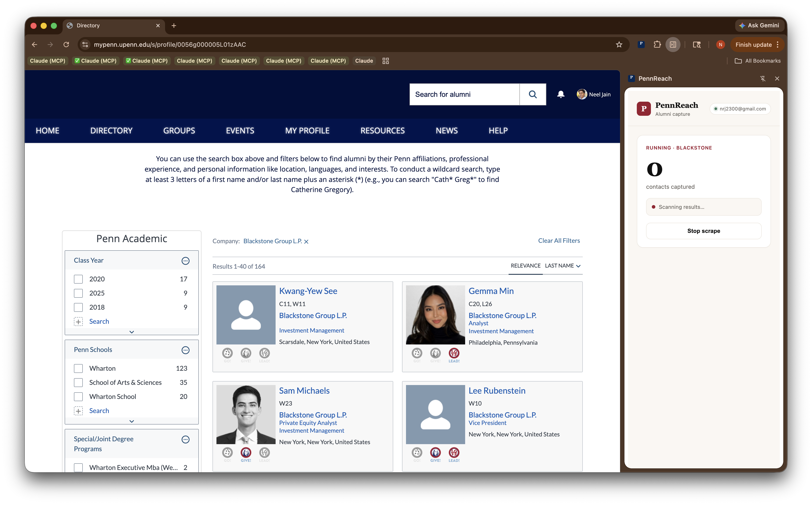This screenshot has width=812, height=505.
Task: Go to NEWS nav tab
Action: pyautogui.click(x=446, y=131)
